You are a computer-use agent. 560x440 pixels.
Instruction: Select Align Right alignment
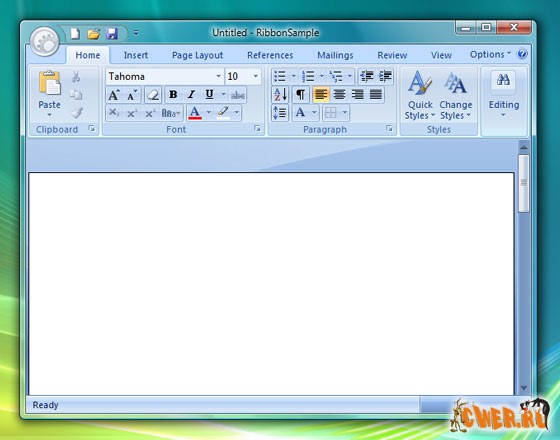(x=358, y=95)
